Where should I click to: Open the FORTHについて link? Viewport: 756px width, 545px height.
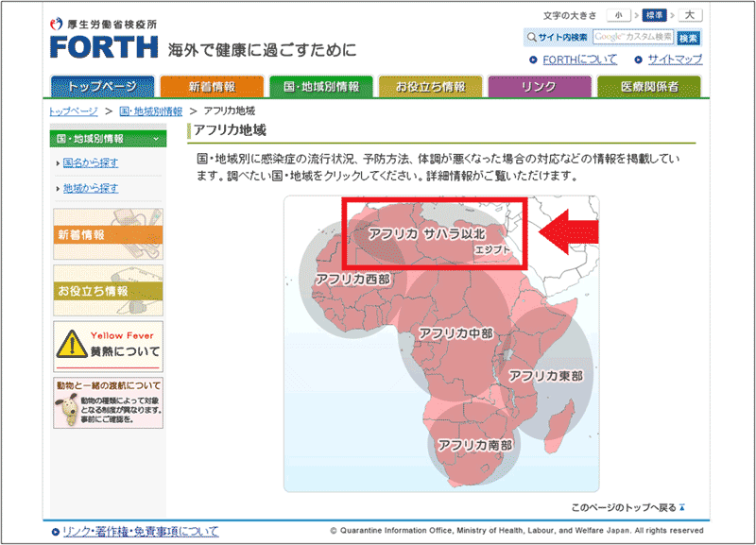coord(579,60)
